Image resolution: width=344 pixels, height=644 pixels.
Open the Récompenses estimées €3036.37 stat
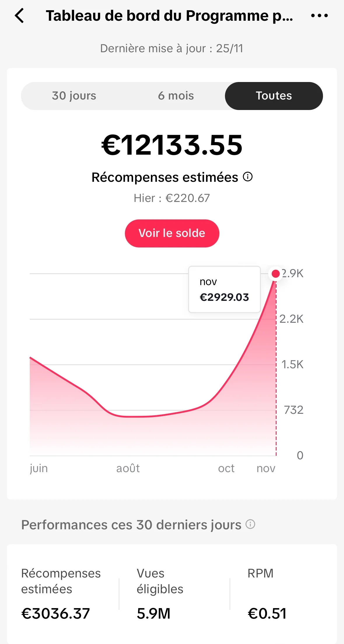click(61, 594)
